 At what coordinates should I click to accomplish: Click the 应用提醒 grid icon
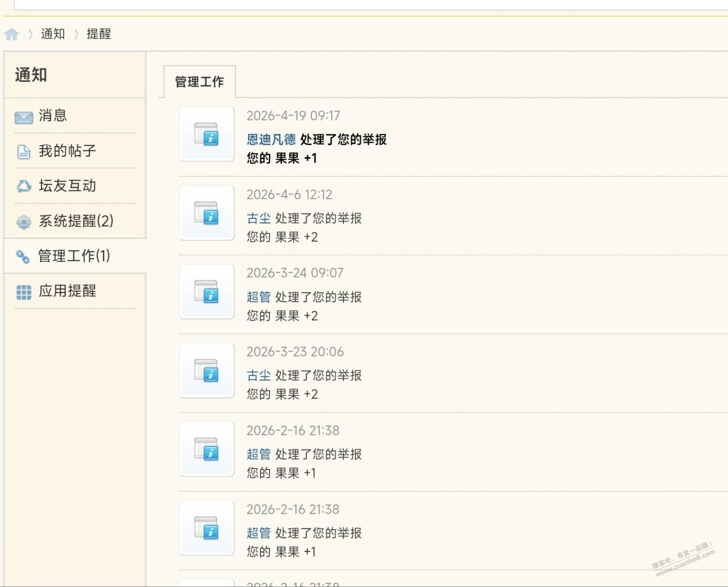click(23, 292)
